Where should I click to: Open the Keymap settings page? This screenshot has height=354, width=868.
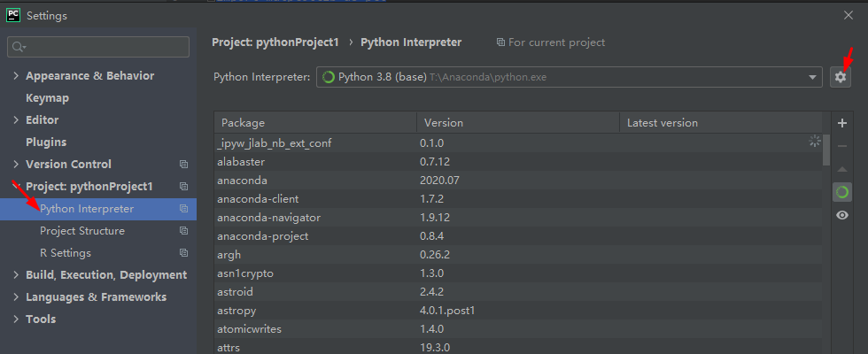(x=47, y=98)
